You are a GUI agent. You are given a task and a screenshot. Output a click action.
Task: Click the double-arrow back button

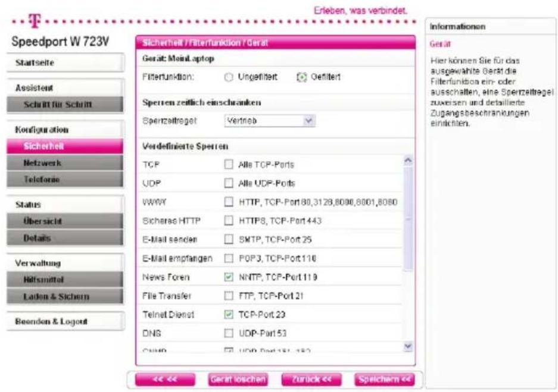(x=165, y=380)
